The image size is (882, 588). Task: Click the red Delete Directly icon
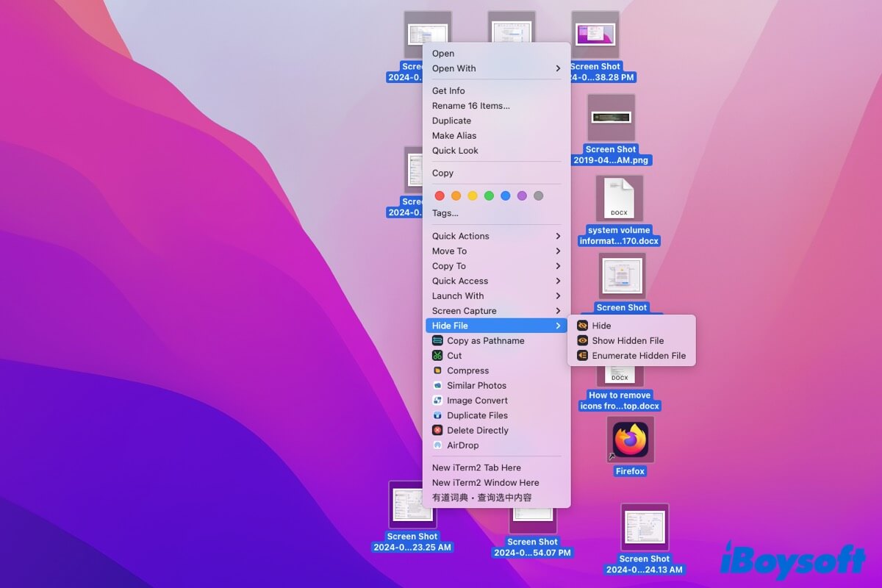pyautogui.click(x=437, y=431)
